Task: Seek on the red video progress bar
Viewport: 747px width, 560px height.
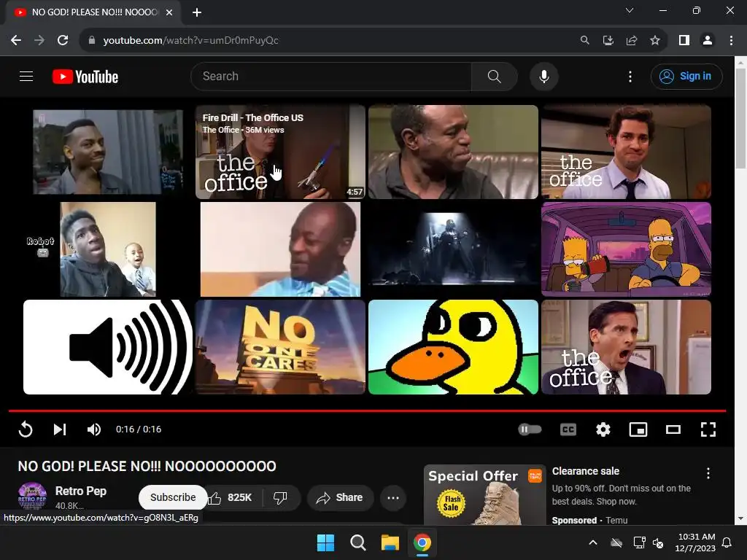Action: pos(368,411)
